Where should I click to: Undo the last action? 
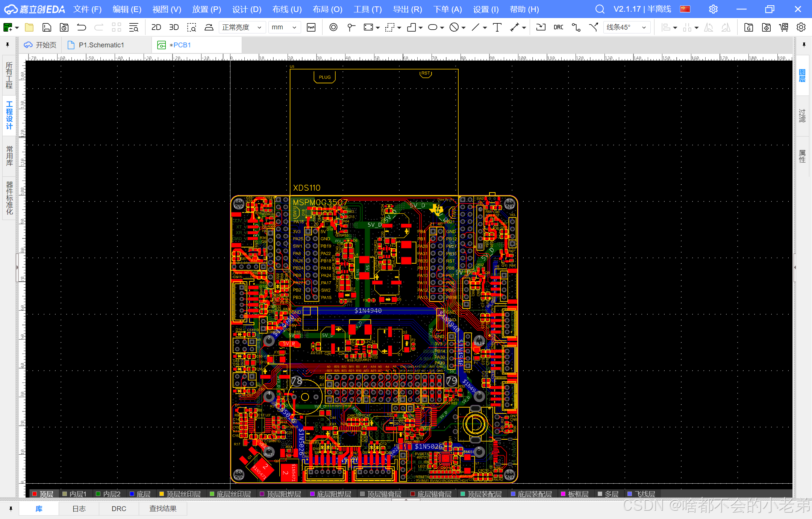[x=82, y=27]
